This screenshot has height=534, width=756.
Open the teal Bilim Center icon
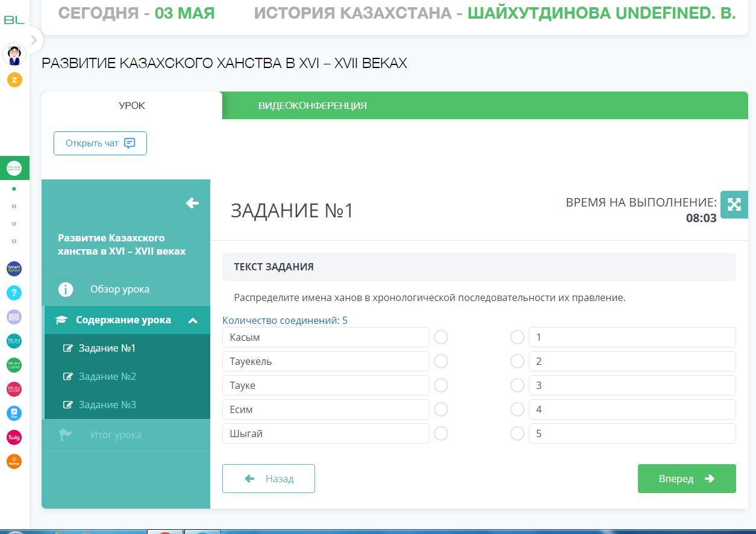click(14, 341)
